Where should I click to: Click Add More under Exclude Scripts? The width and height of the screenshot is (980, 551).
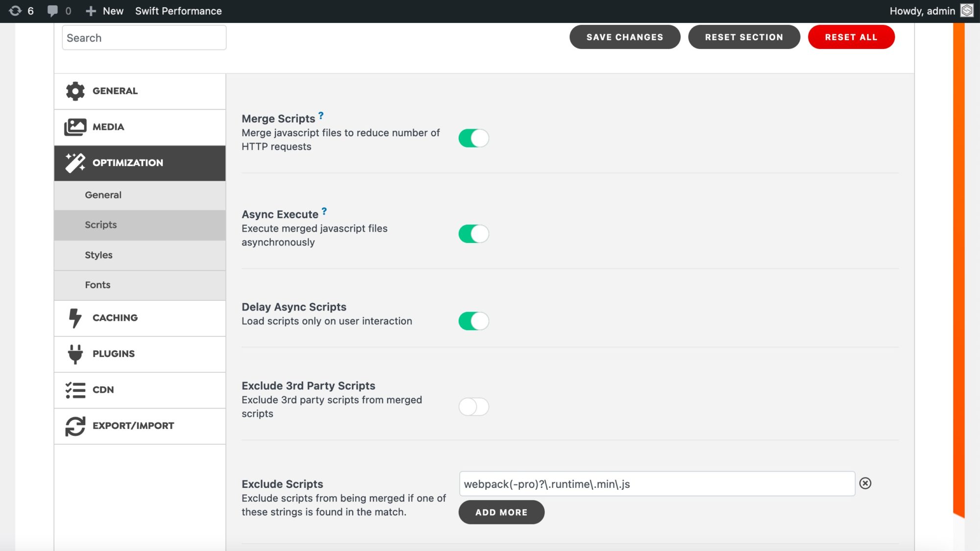tap(501, 512)
